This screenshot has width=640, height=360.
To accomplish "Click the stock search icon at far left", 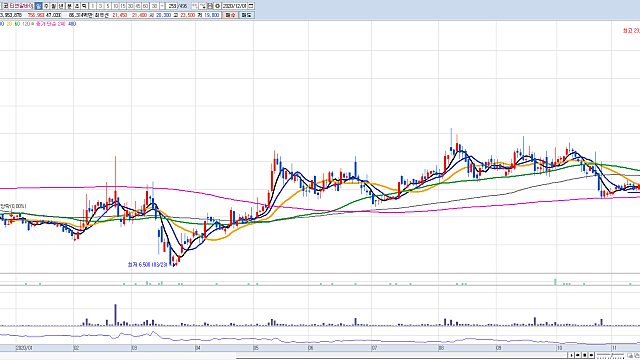I will [6, 6].
